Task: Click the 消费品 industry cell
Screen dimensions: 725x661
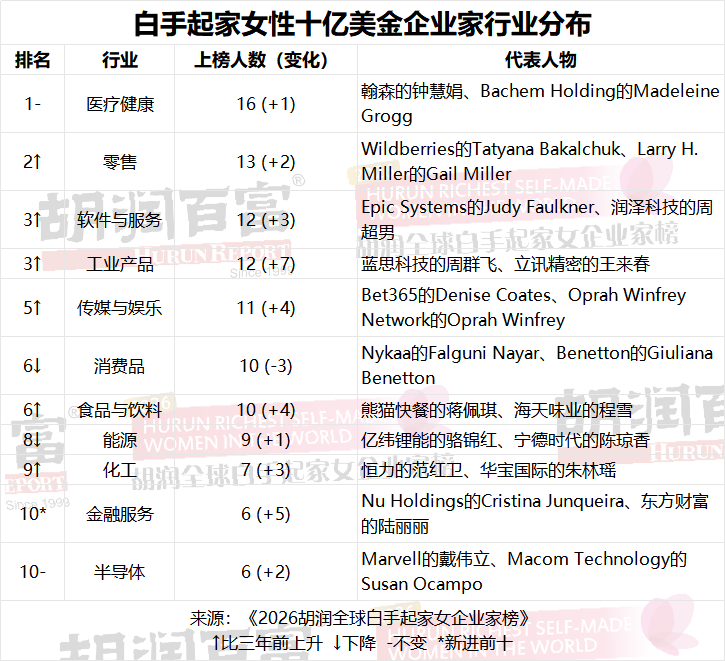Action: tap(120, 366)
